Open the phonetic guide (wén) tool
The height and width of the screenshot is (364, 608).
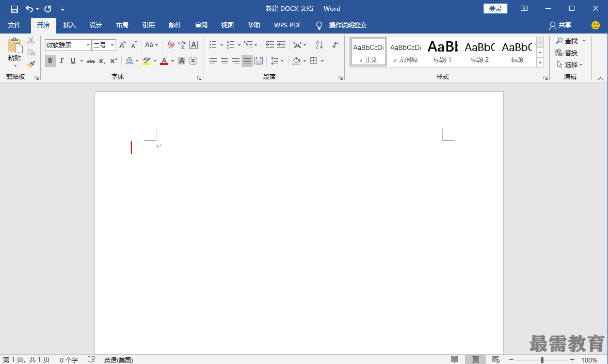182,45
